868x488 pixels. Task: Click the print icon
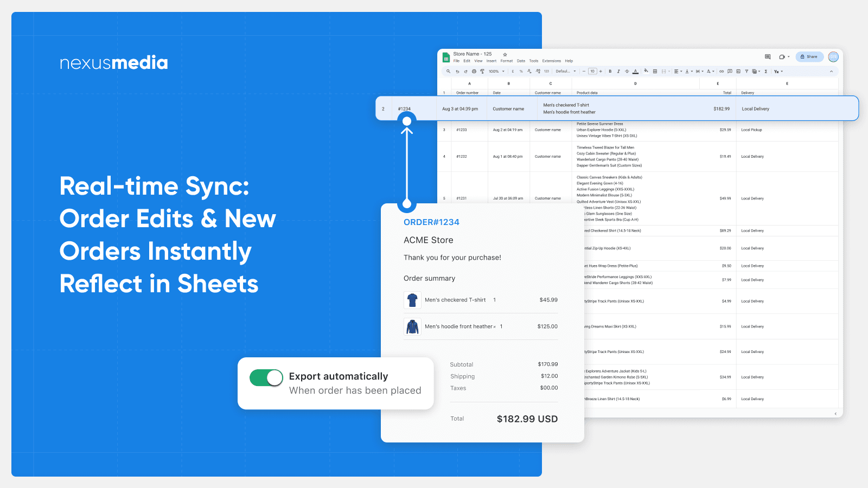coord(474,72)
